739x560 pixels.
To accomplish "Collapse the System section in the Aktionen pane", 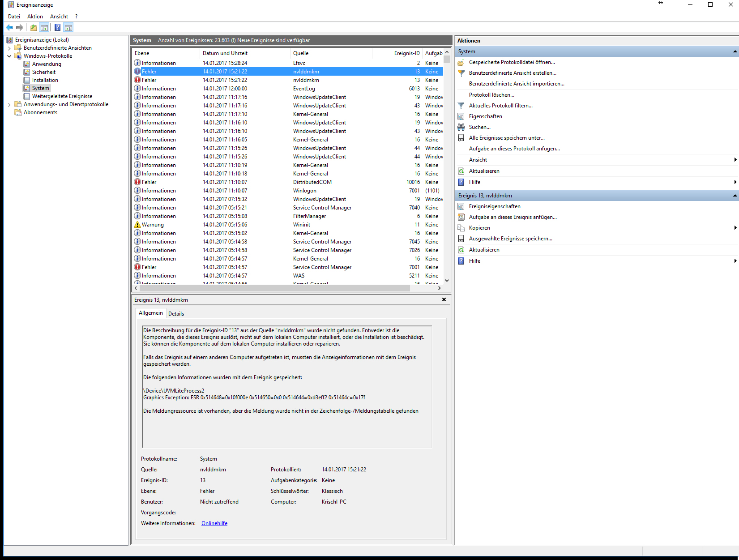I will pos(735,51).
